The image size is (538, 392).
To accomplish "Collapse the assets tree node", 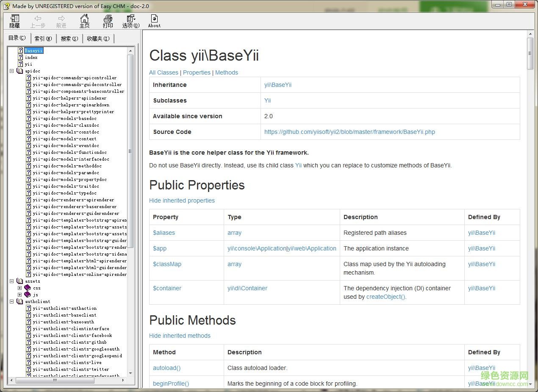I will coord(12,281).
